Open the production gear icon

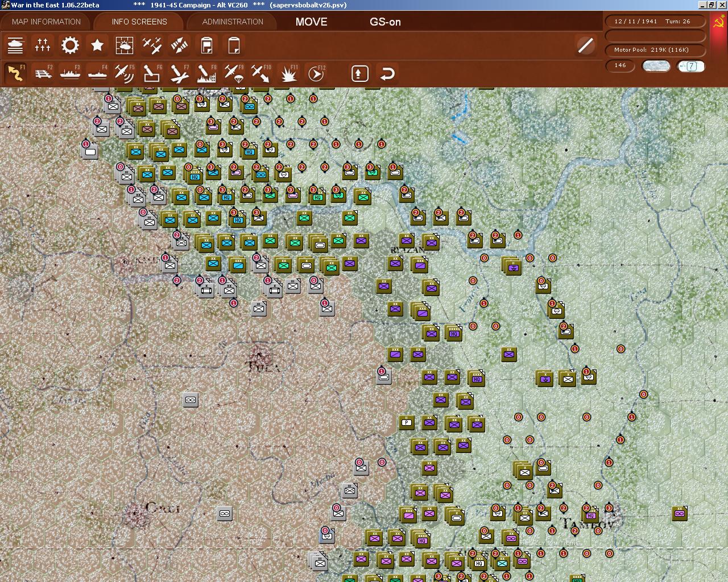70,45
